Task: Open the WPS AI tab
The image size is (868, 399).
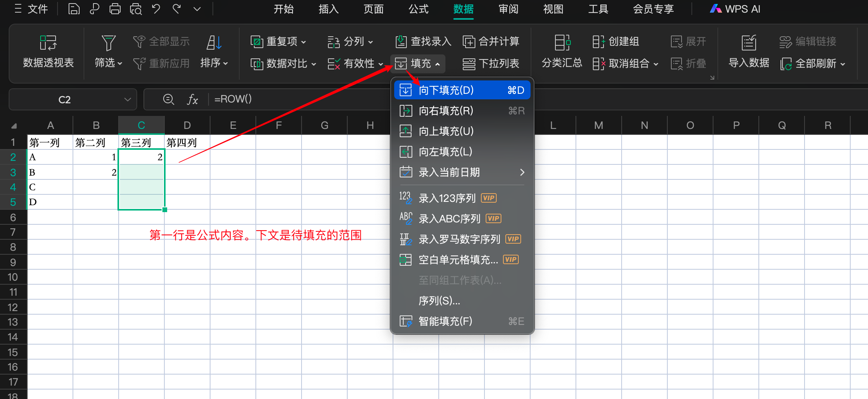Action: point(735,9)
